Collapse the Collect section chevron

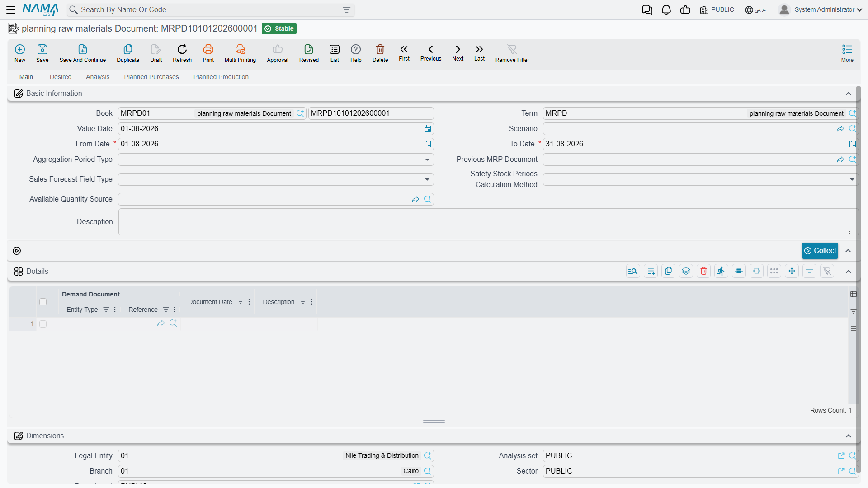849,251
